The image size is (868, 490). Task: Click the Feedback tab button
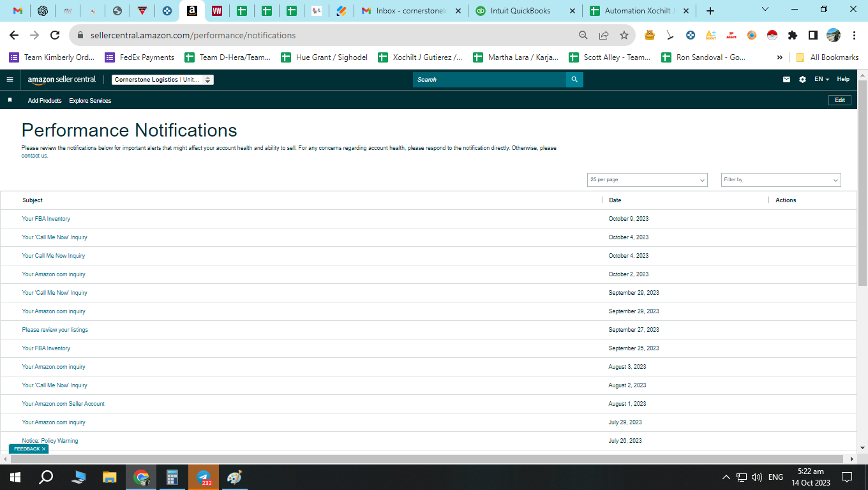click(x=27, y=449)
